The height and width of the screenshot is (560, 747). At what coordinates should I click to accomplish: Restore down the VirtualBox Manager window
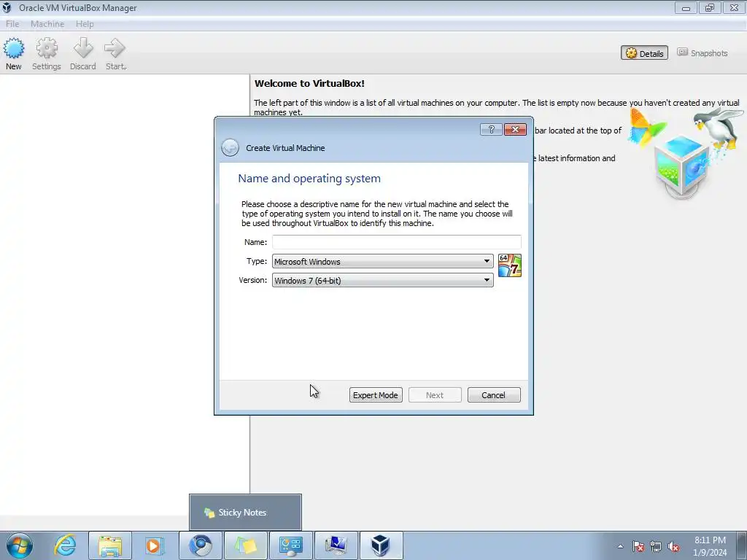(710, 7)
